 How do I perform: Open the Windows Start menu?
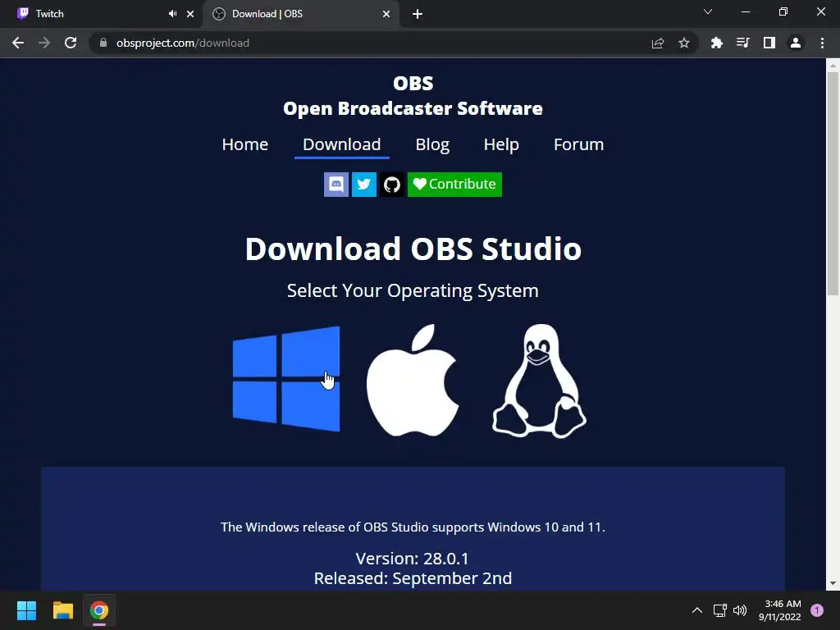pyautogui.click(x=26, y=610)
